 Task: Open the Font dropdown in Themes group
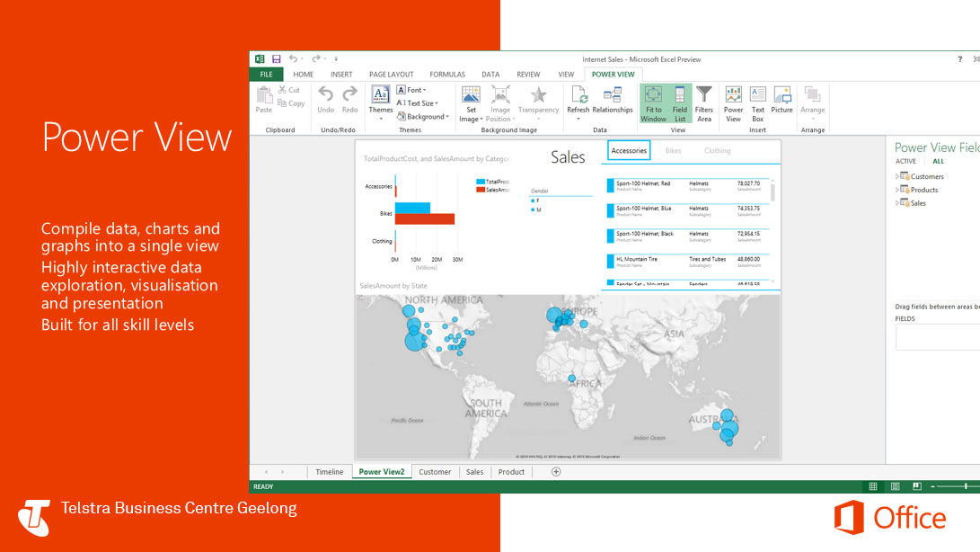(412, 90)
